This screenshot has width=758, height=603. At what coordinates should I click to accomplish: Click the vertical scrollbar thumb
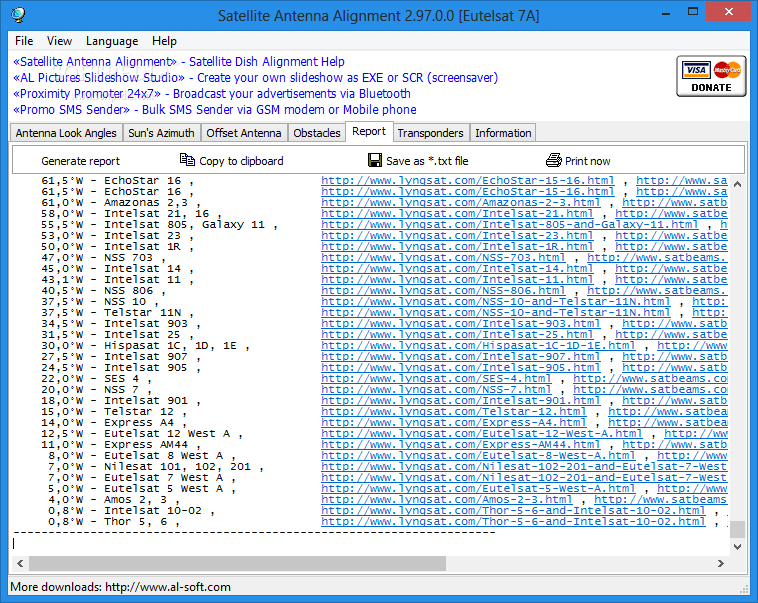coord(737,529)
